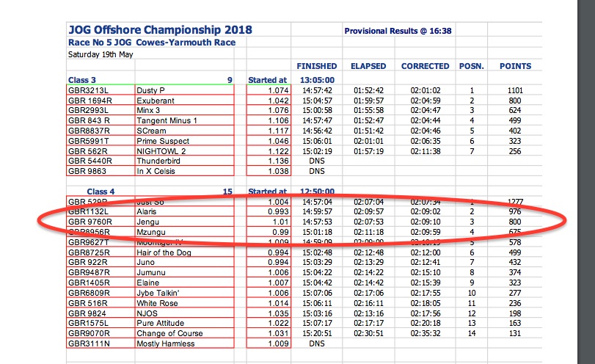Image resolution: width=595 pixels, height=364 pixels.
Task: Click the POSN. column header
Action: tap(471, 66)
